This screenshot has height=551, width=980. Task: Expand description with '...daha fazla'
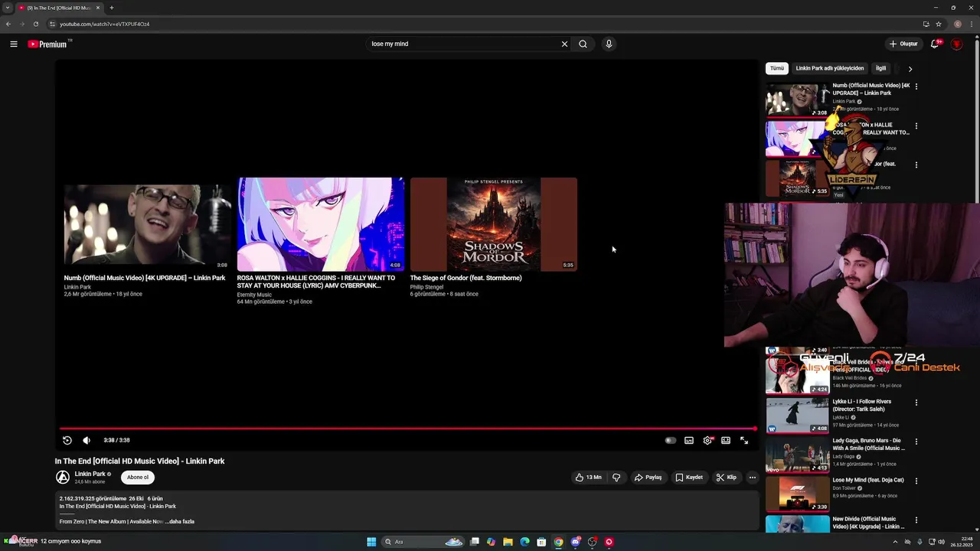tap(180, 522)
